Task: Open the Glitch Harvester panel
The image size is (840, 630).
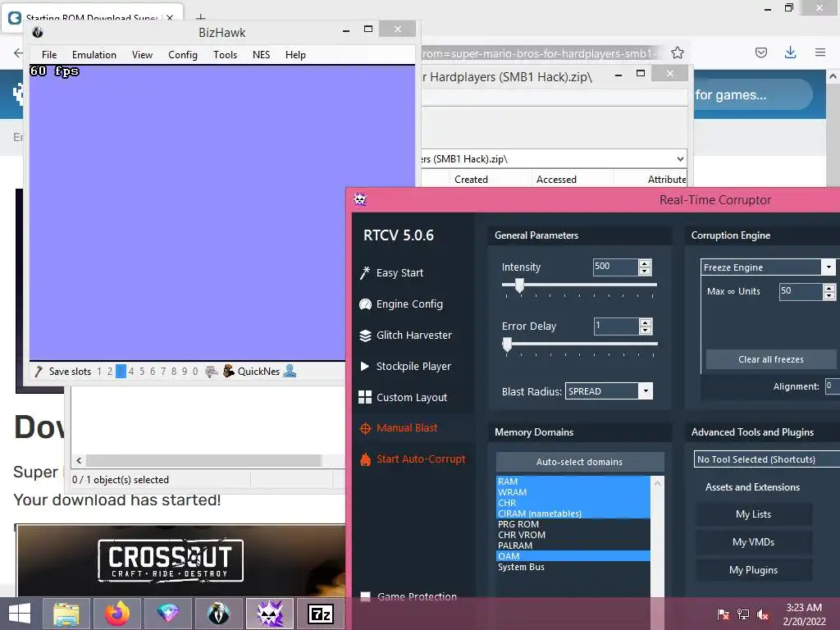Action: 405,336
